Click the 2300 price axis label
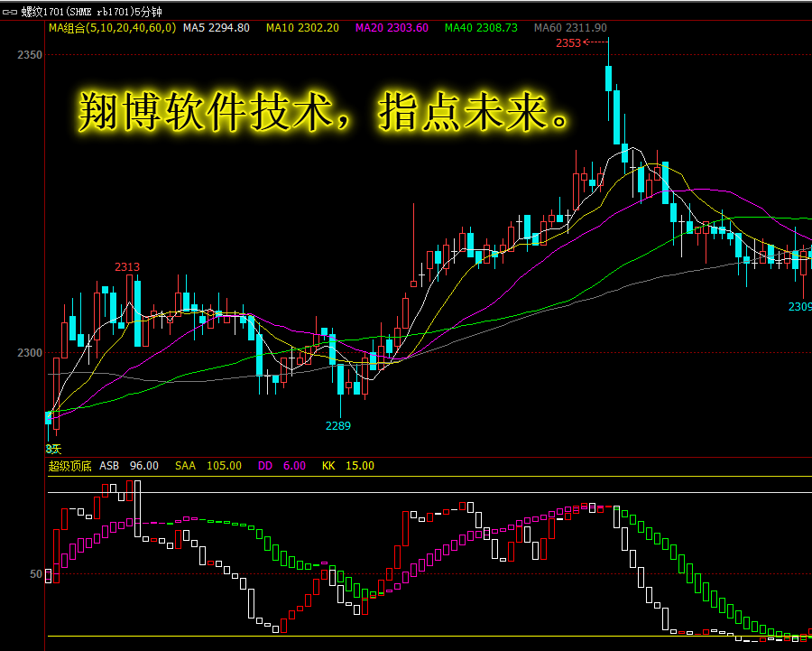Image resolution: width=812 pixels, height=651 pixels. (x=30, y=352)
